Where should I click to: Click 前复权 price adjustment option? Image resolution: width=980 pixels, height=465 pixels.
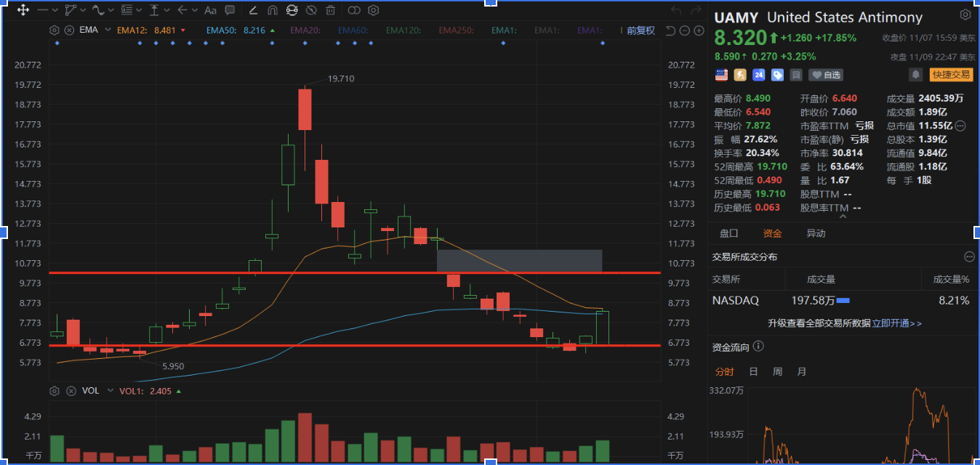640,31
